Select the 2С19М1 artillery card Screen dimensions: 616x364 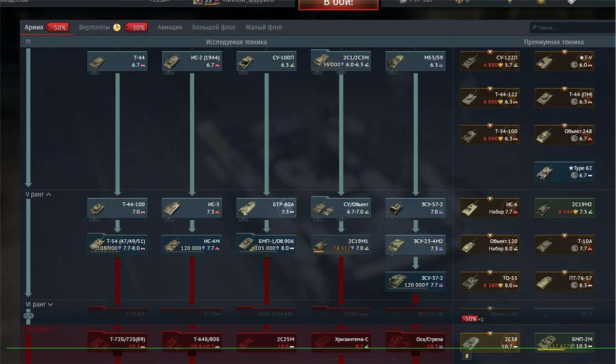341,245
